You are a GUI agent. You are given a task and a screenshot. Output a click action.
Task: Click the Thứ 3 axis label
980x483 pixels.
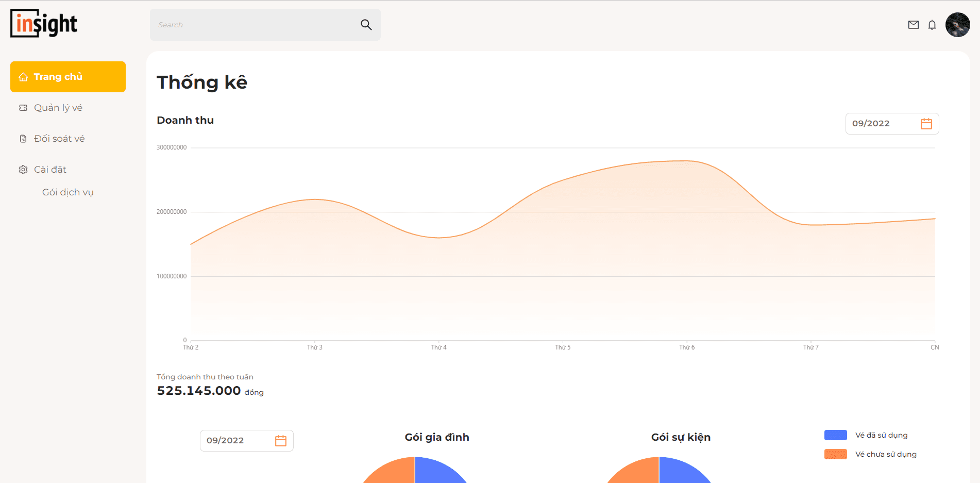coord(315,347)
